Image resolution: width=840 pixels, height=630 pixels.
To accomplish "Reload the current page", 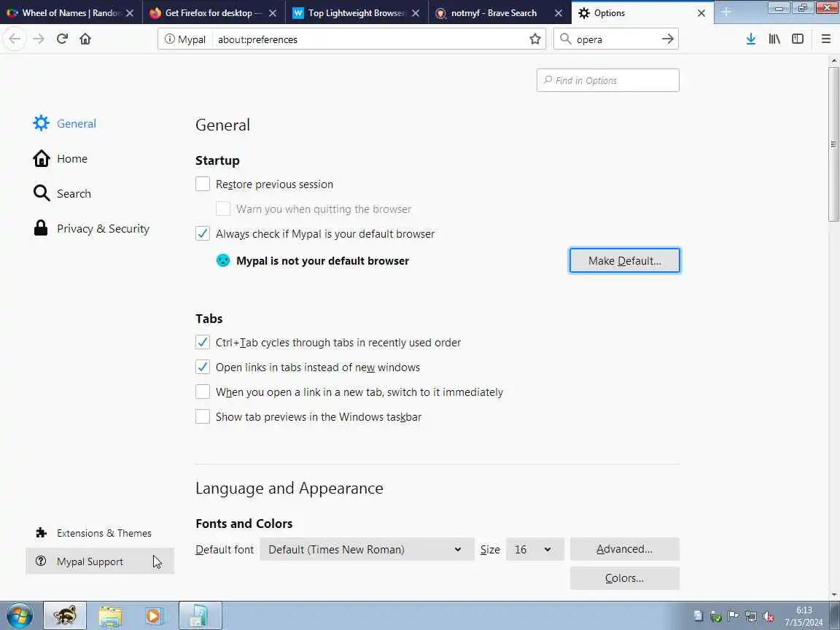I will pos(62,39).
